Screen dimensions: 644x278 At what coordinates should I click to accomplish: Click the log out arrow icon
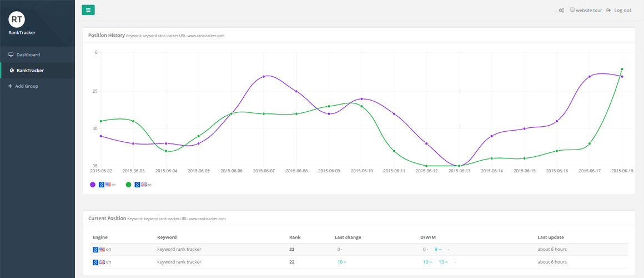(608, 10)
